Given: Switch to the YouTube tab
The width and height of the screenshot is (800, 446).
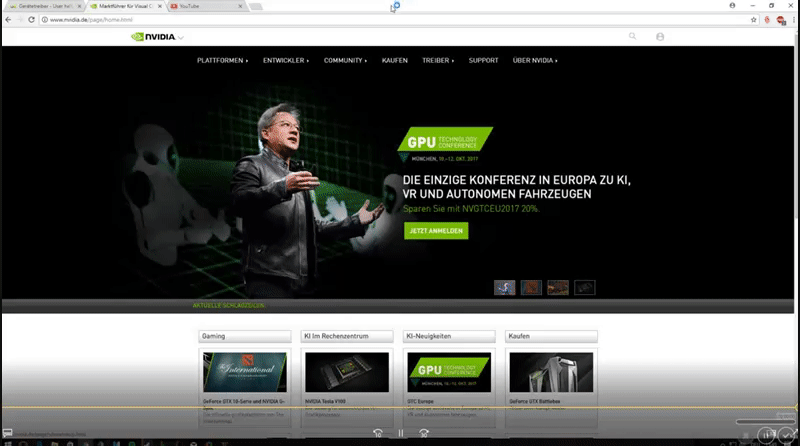Looking at the screenshot, I should coord(206,6).
